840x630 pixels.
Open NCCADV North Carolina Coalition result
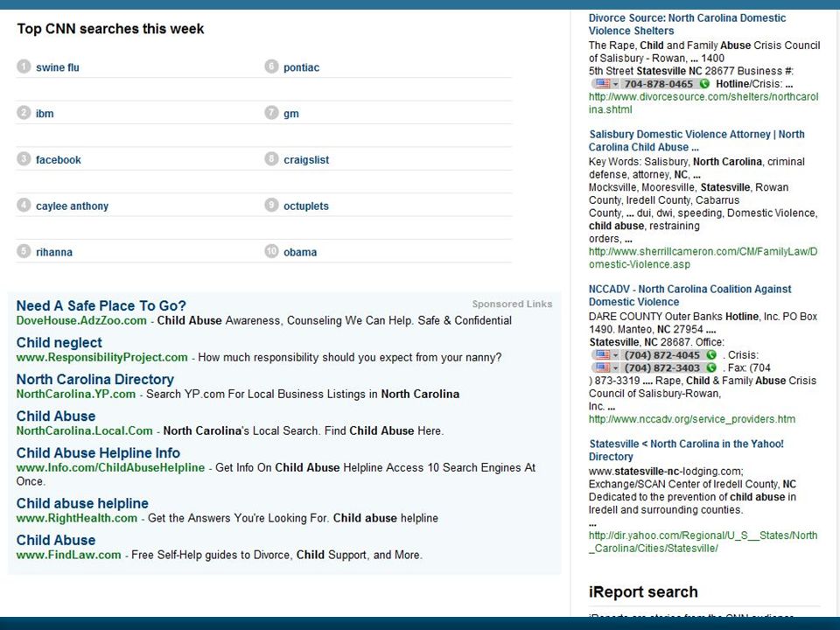point(690,295)
